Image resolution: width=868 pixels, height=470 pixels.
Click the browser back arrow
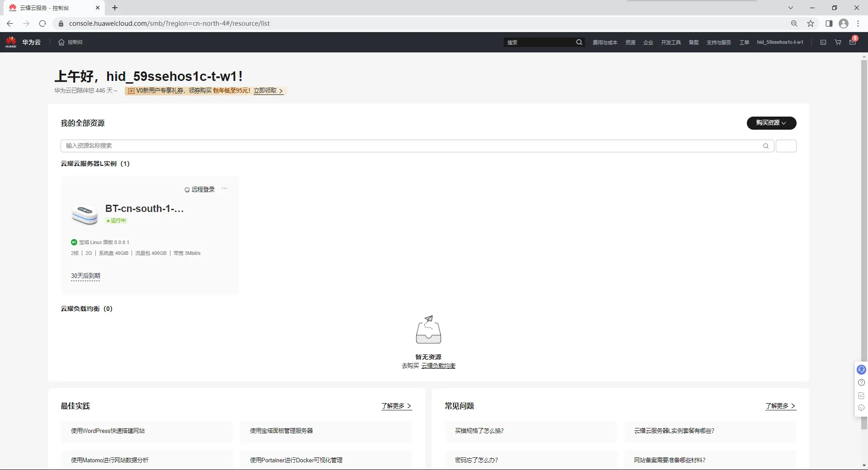(x=10, y=23)
